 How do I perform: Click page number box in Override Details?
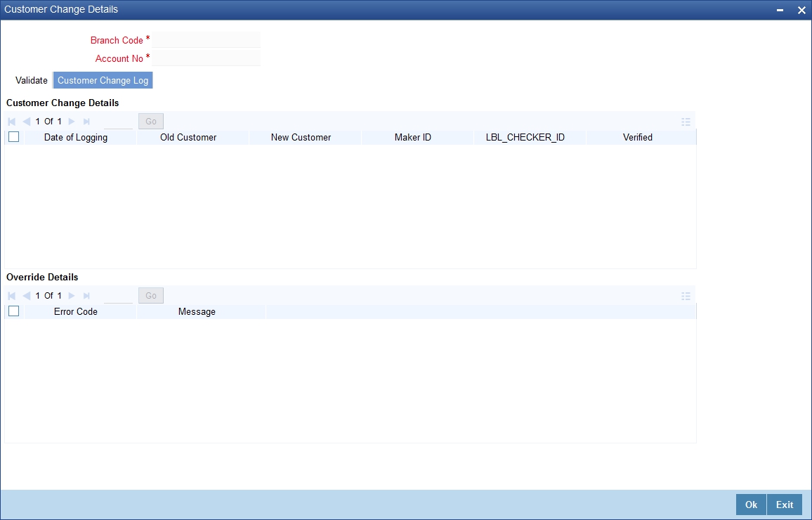click(x=118, y=296)
